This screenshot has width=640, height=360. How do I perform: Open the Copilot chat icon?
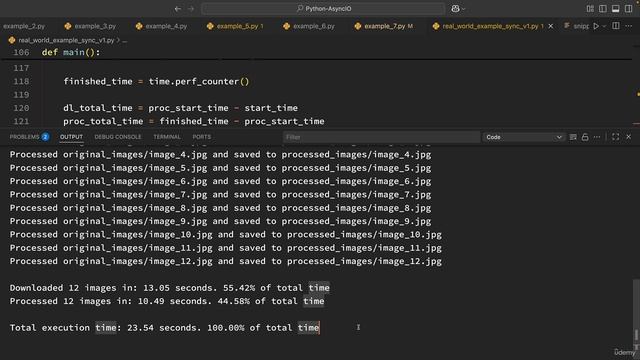click(x=455, y=9)
